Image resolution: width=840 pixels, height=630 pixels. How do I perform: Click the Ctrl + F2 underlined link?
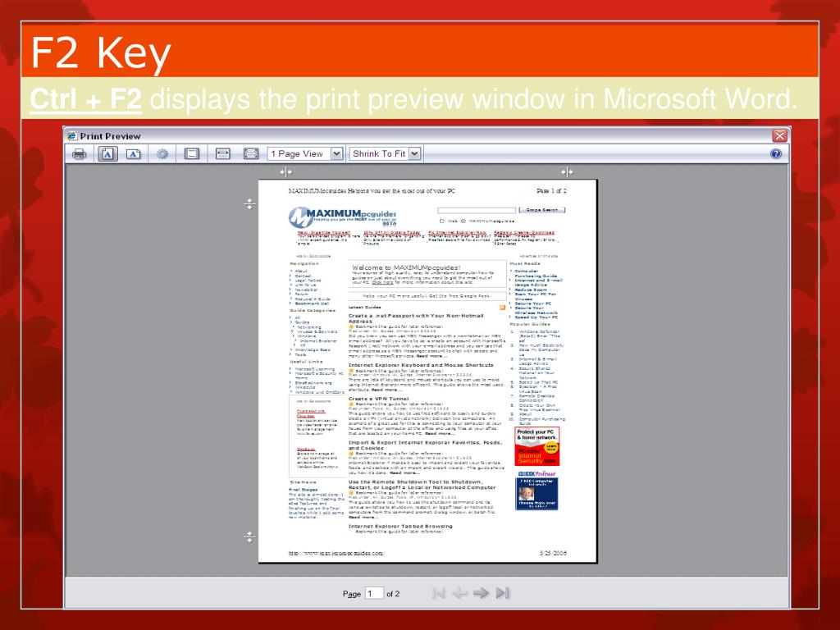click(85, 99)
